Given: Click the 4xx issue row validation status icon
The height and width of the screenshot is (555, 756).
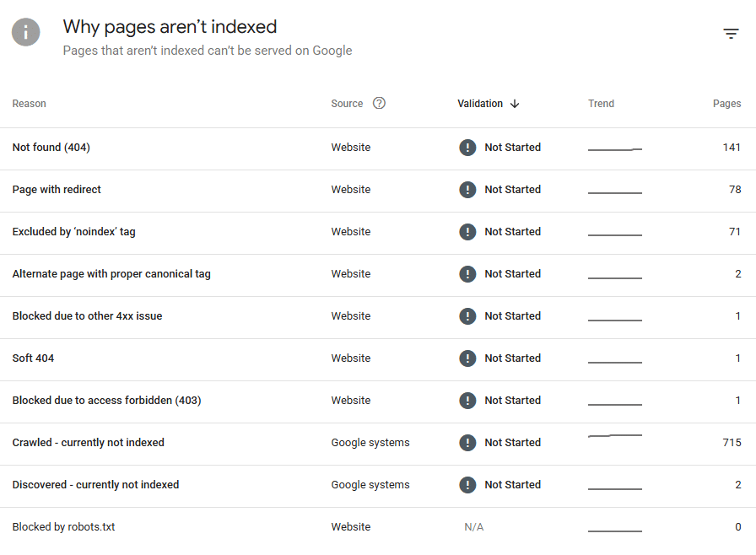Looking at the screenshot, I should [467, 316].
